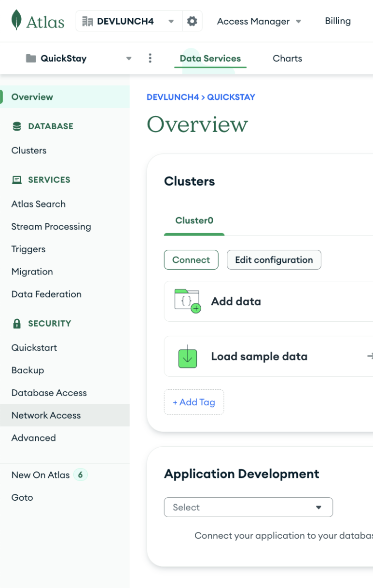
Task: Click the Load sample data download icon
Action: pos(188,356)
